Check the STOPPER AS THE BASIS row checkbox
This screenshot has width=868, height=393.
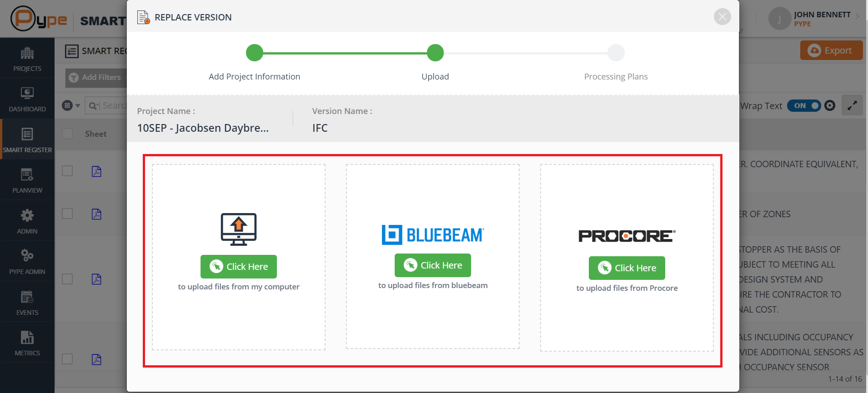[x=67, y=279]
